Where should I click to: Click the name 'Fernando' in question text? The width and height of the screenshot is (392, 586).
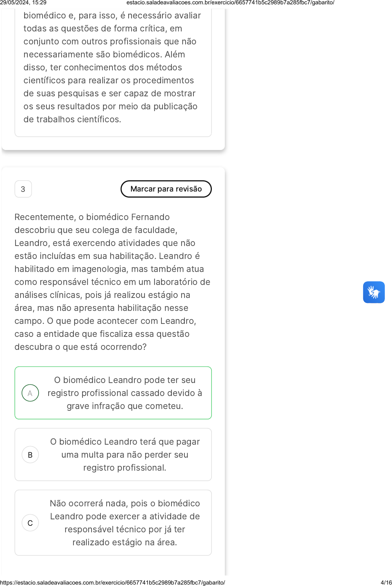pos(150,217)
